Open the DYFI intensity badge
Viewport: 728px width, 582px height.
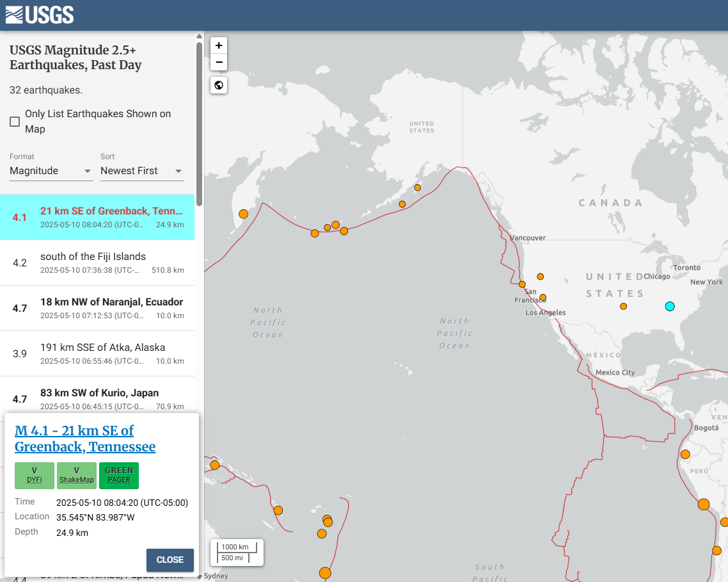point(35,476)
